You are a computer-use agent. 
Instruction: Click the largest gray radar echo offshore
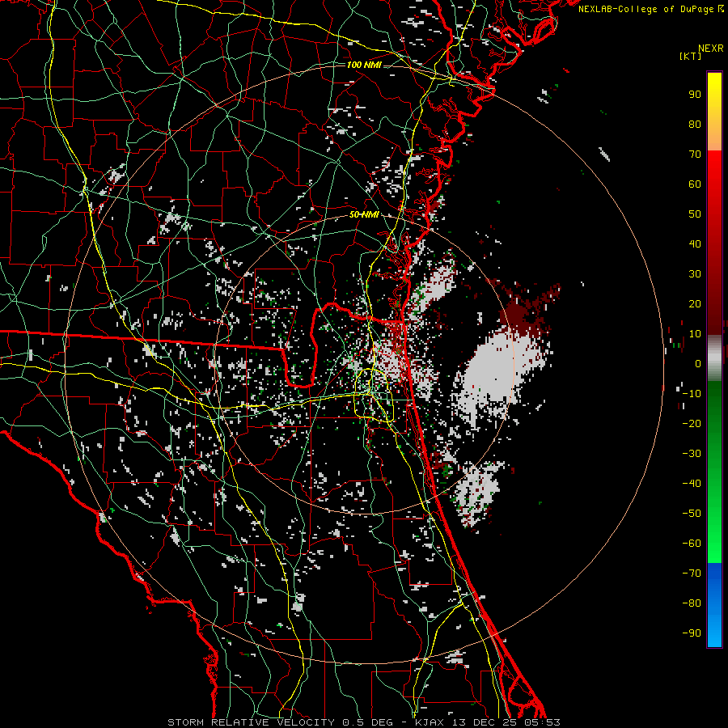pos(499,371)
